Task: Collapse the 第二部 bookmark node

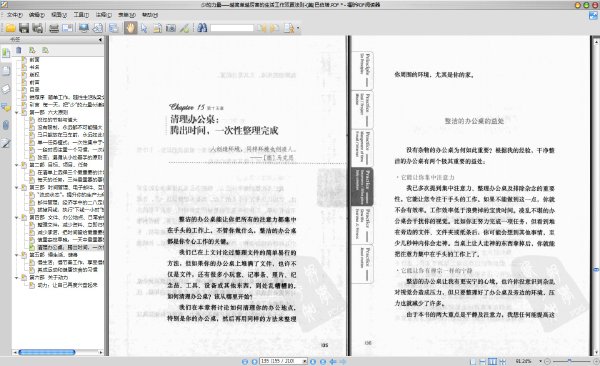Action: point(16,165)
